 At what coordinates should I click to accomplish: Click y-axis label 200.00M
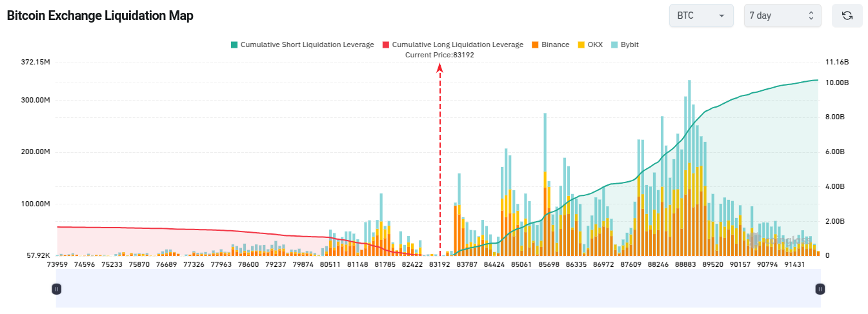click(x=35, y=152)
